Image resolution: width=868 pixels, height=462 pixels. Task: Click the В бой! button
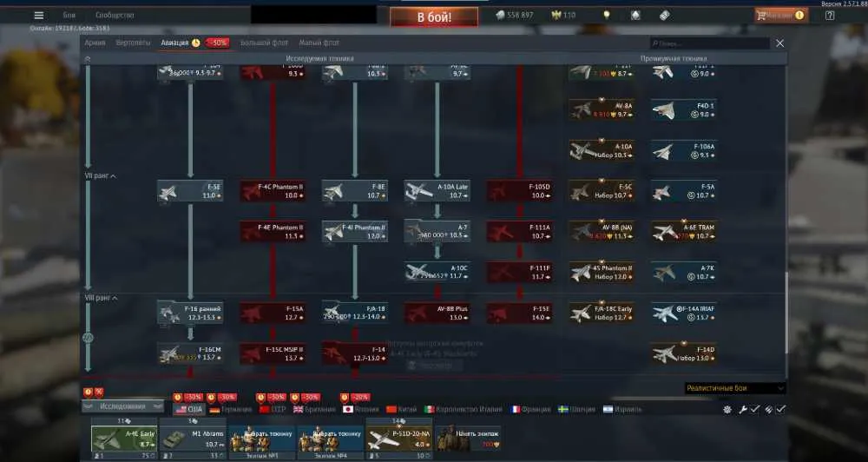click(x=434, y=17)
